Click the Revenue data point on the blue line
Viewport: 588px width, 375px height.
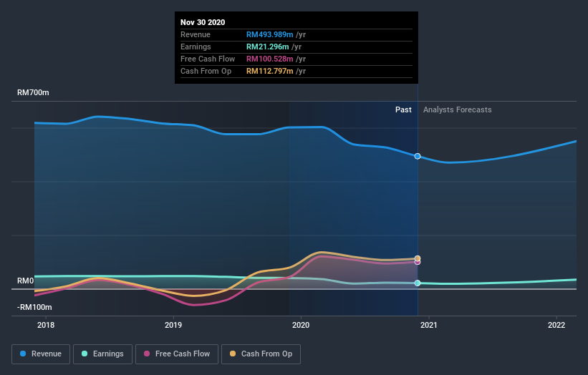(x=418, y=156)
